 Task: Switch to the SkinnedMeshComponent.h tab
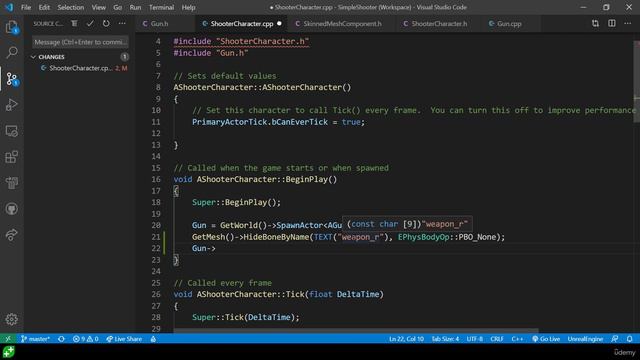342,24
